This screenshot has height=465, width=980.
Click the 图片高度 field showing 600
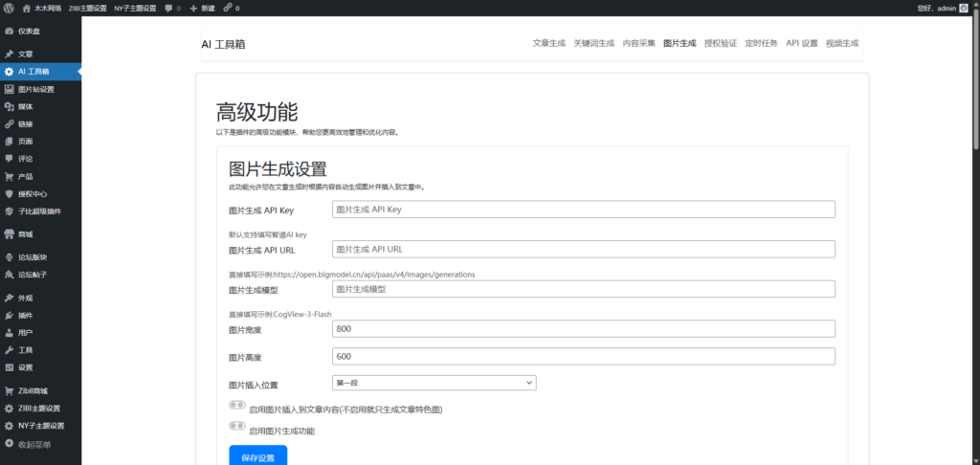point(584,356)
